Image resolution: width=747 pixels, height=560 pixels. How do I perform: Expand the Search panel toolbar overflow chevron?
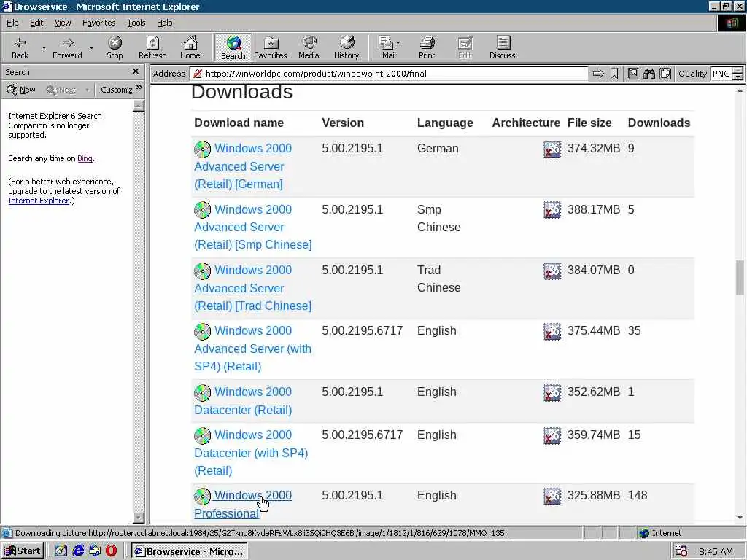pyautogui.click(x=139, y=87)
